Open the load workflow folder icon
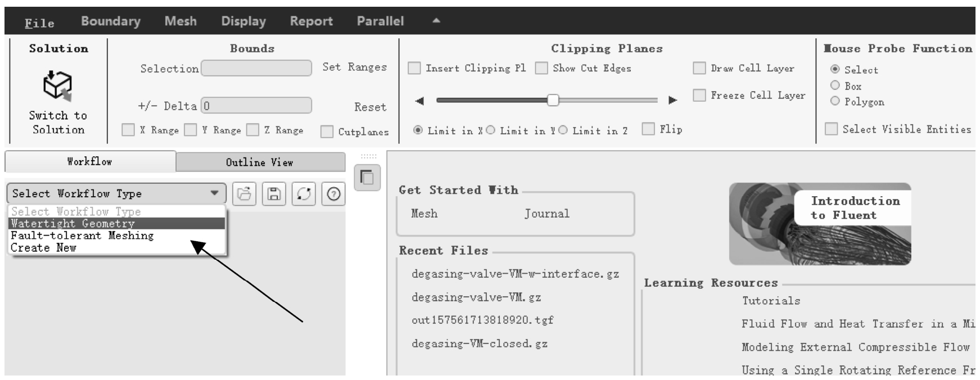Image resolution: width=980 pixels, height=380 pixels. click(244, 194)
